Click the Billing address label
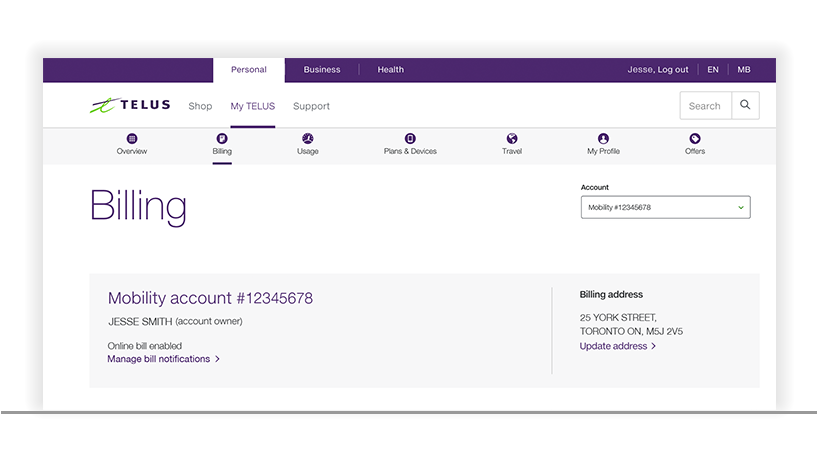This screenshot has height=464, width=817. click(611, 294)
